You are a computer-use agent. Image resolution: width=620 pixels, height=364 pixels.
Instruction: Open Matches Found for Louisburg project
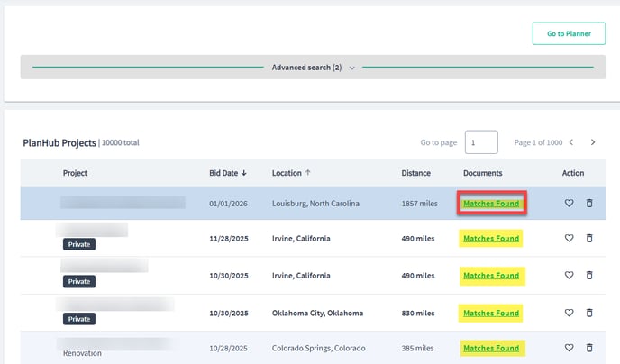coord(491,203)
